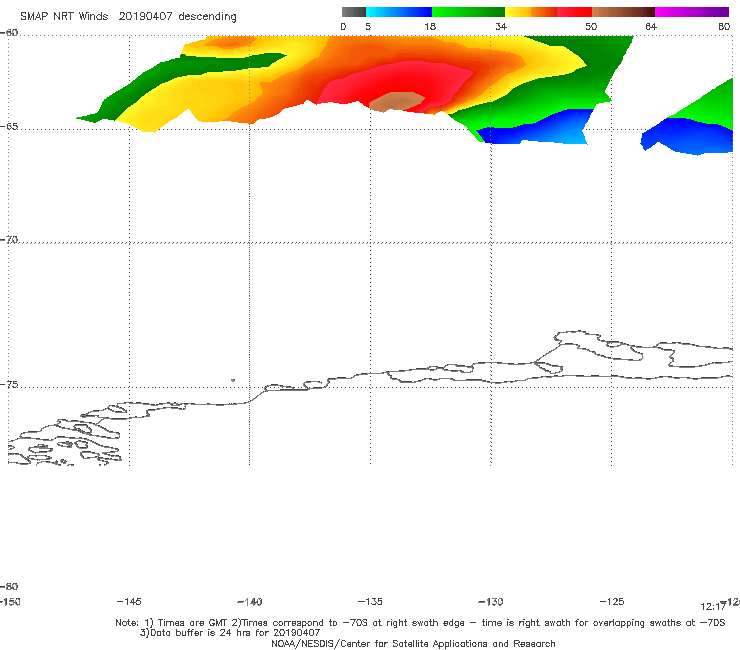740x650 pixels.
Task: Click the yellow-orange segment of the color bar
Action: (x=531, y=12)
